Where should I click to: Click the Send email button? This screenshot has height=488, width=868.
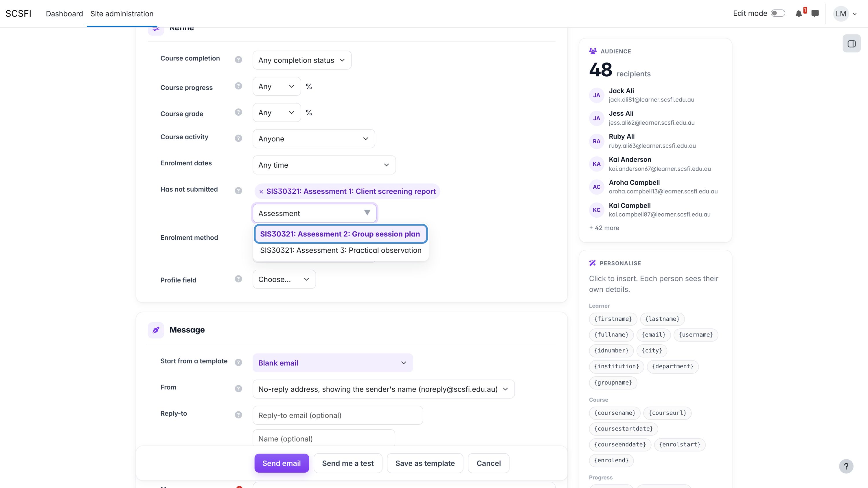point(282,463)
